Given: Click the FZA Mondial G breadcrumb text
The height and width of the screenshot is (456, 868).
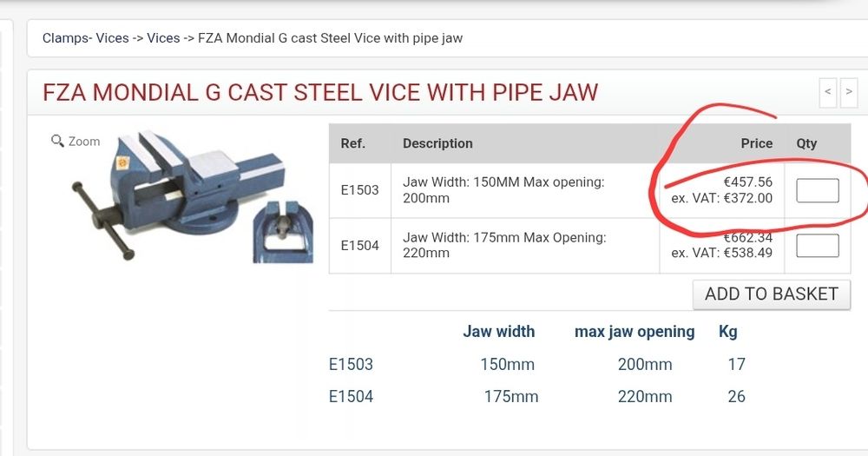Looking at the screenshot, I should pos(330,38).
